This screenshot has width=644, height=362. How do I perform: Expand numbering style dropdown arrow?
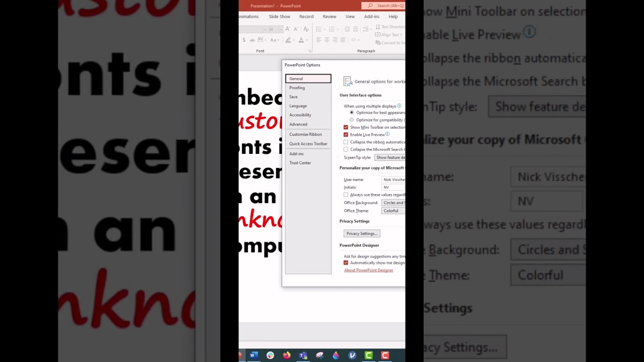[x=338, y=29]
